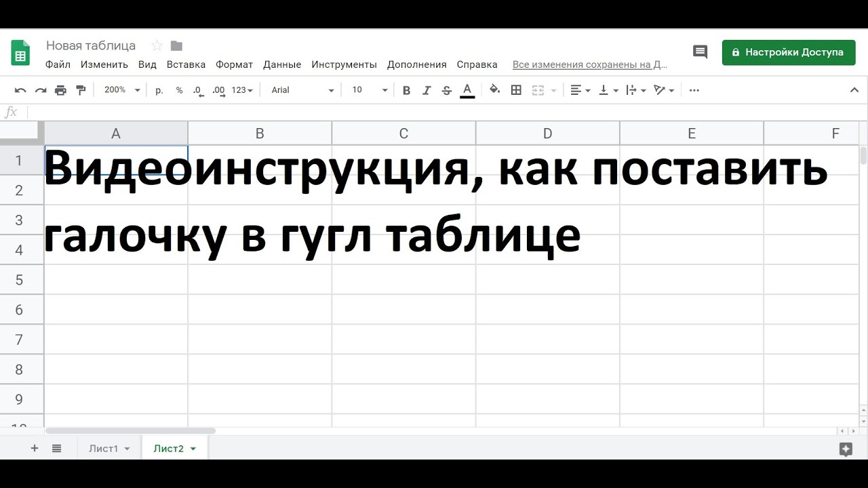Open the fill color bucket
The image size is (868, 488).
click(495, 89)
